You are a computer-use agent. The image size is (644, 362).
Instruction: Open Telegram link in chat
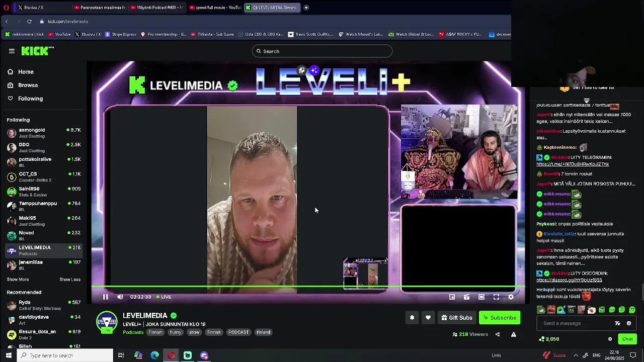coord(573,164)
